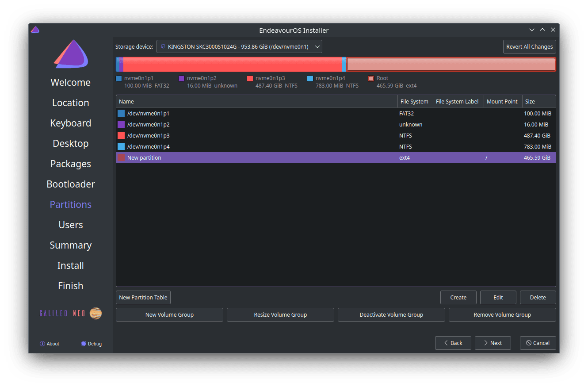Click the Edit button

498,297
